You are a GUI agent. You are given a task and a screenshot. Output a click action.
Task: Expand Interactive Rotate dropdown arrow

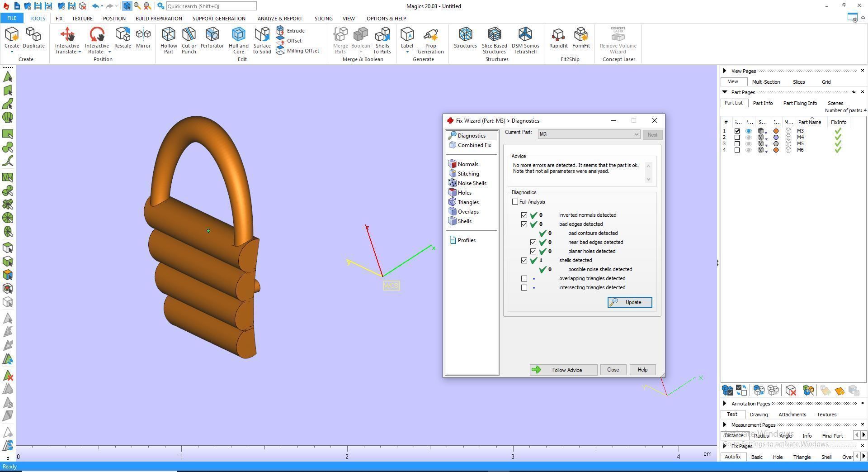coord(109,52)
